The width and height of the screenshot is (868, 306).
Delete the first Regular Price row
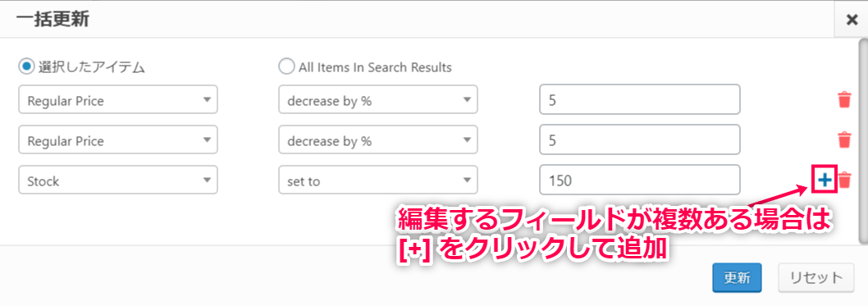pos(844,100)
